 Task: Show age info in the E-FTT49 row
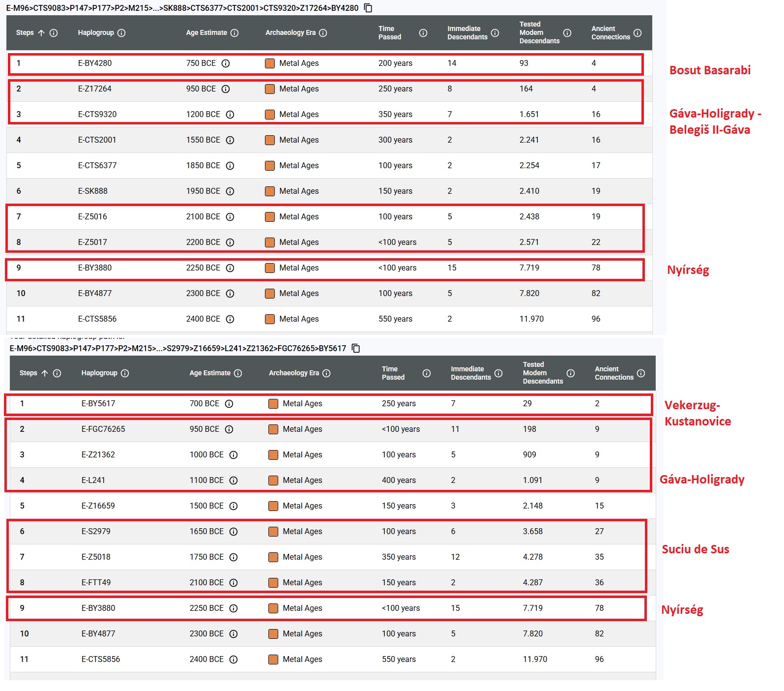[233, 583]
